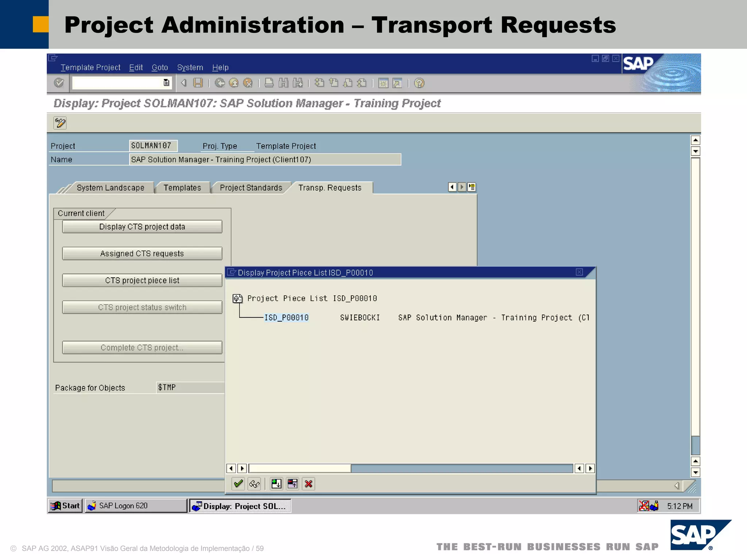
Task: Click CTS project status switch button
Action: point(142,307)
